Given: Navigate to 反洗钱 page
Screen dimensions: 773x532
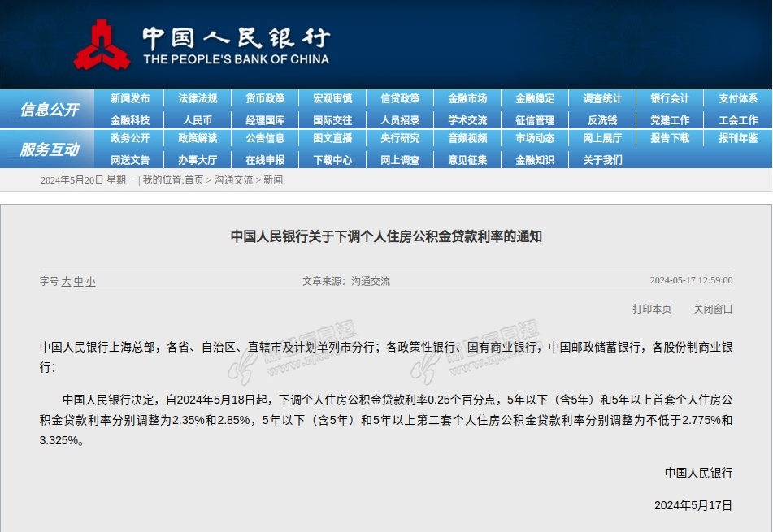Looking at the screenshot, I should tap(602, 120).
